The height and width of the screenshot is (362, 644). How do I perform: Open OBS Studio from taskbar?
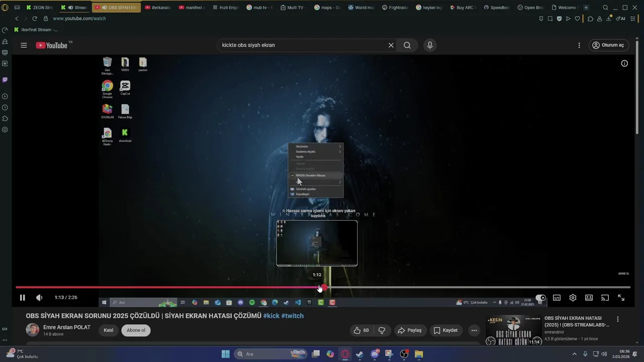pyautogui.click(x=404, y=354)
